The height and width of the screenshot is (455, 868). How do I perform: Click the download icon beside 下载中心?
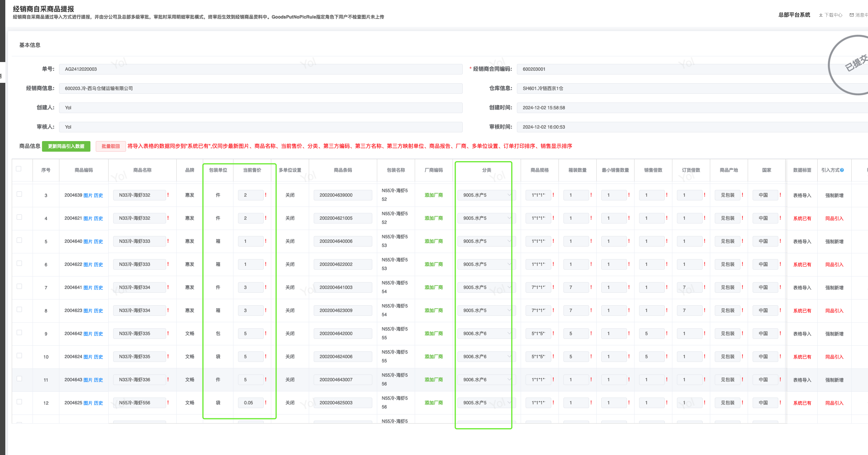tap(821, 15)
